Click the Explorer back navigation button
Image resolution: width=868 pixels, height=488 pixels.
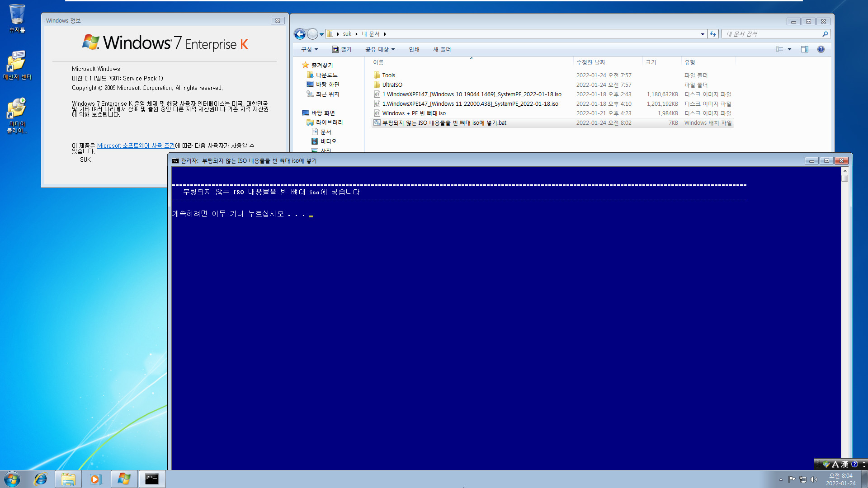(x=300, y=34)
